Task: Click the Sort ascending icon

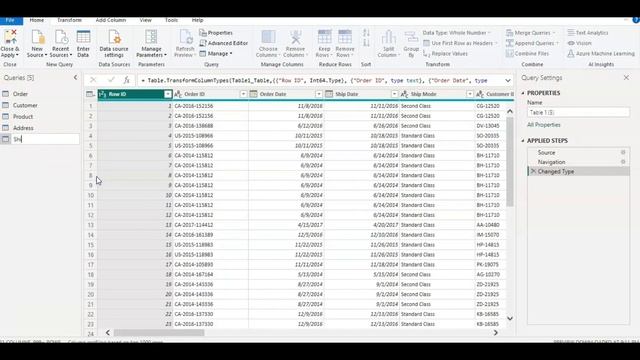Action: click(366, 33)
